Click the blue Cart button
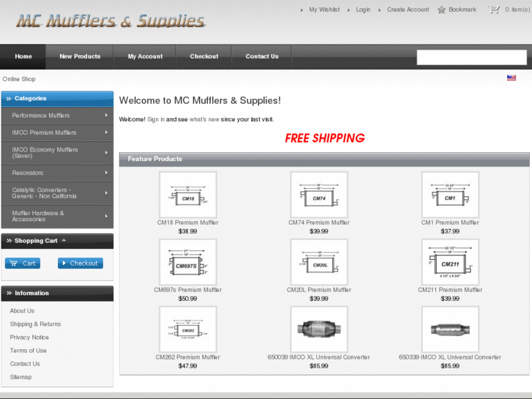Viewport: 532px width, 399px height. [23, 263]
